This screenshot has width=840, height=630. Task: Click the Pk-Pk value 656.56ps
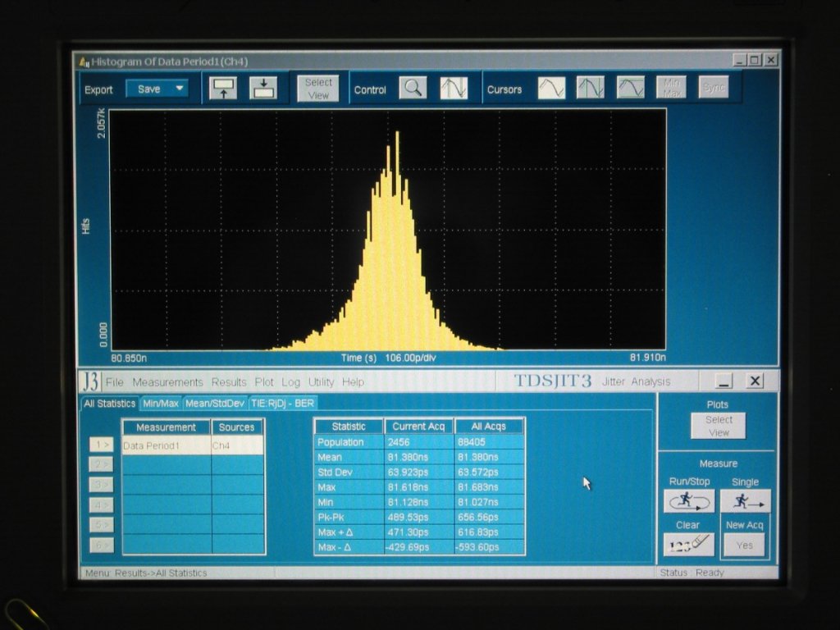click(x=478, y=517)
